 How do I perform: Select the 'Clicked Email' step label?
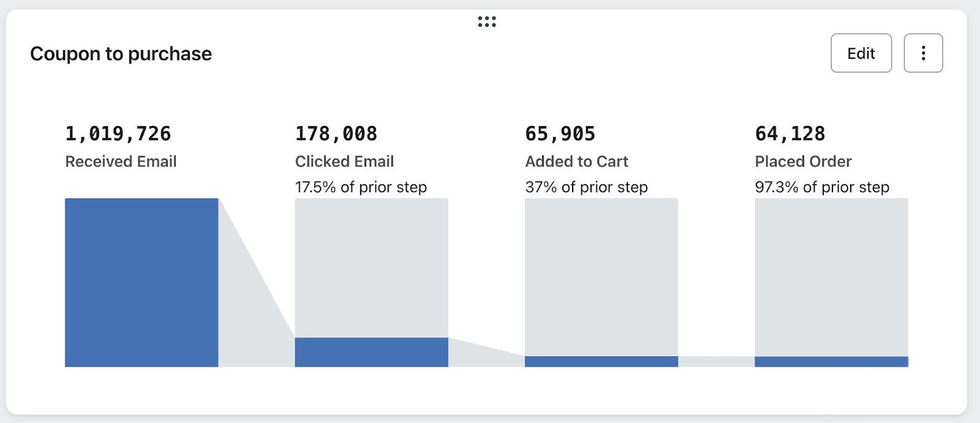click(x=344, y=162)
